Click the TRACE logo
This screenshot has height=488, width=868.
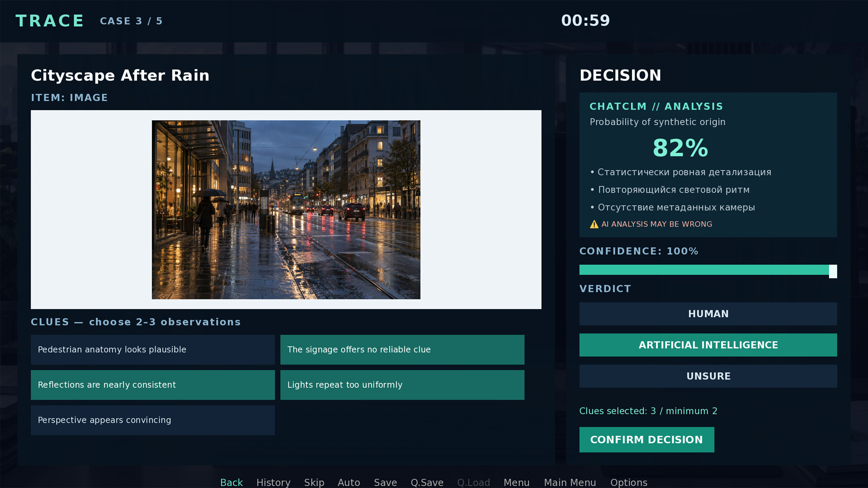click(50, 21)
